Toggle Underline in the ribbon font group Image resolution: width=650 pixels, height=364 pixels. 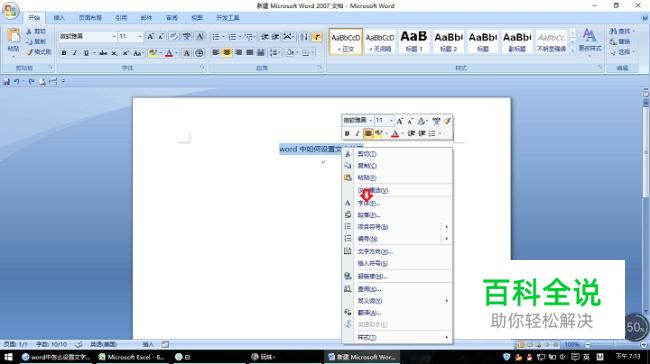pos(86,53)
